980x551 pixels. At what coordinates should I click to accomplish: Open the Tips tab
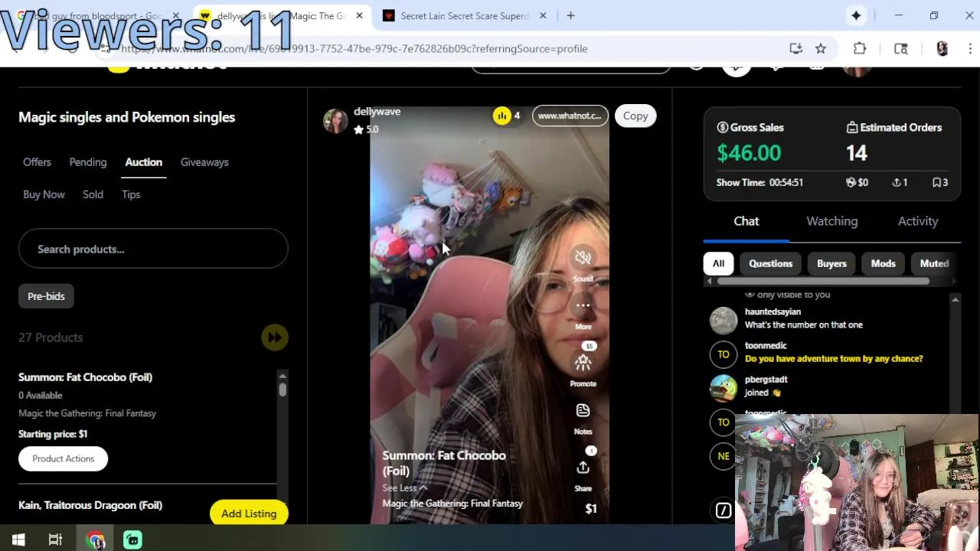point(131,194)
